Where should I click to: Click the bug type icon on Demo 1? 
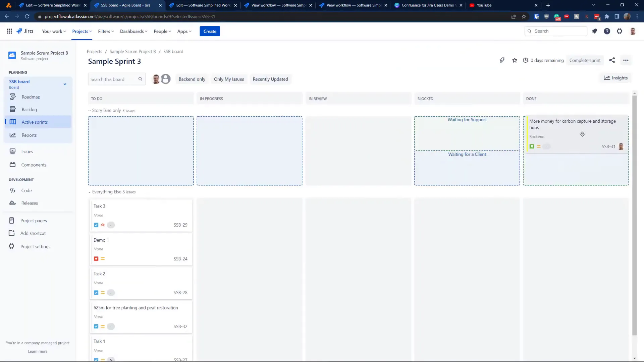point(96,259)
